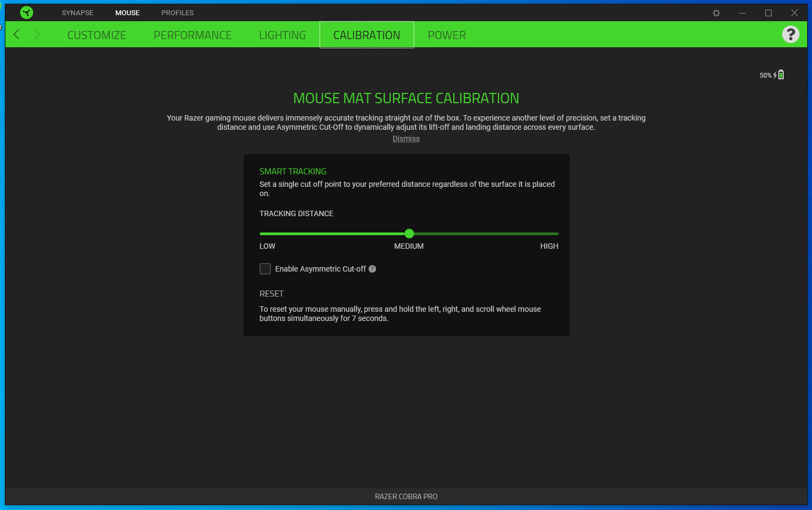The width and height of the screenshot is (812, 510).
Task: Select the Enable Asymmetric Cut-off option
Action: pyautogui.click(x=265, y=268)
